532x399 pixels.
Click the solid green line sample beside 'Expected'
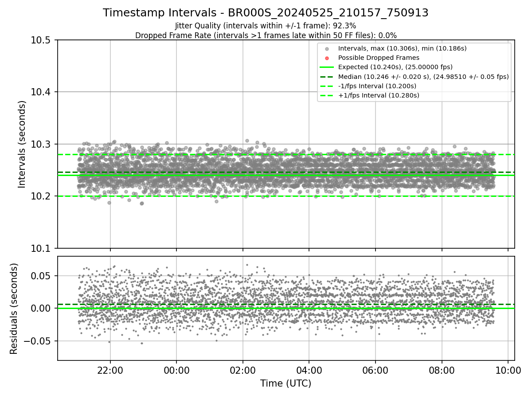[x=327, y=67]
